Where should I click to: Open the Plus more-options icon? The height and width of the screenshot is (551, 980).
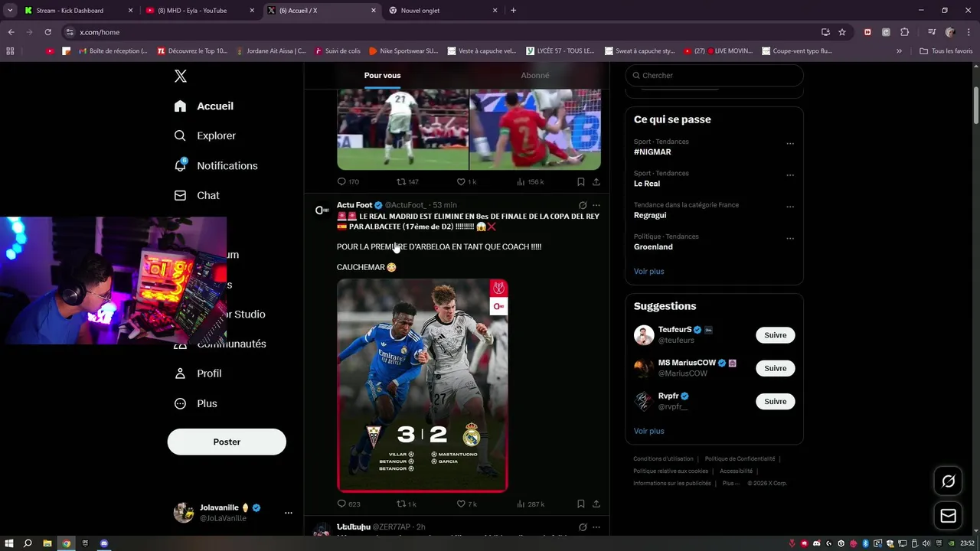(x=180, y=403)
